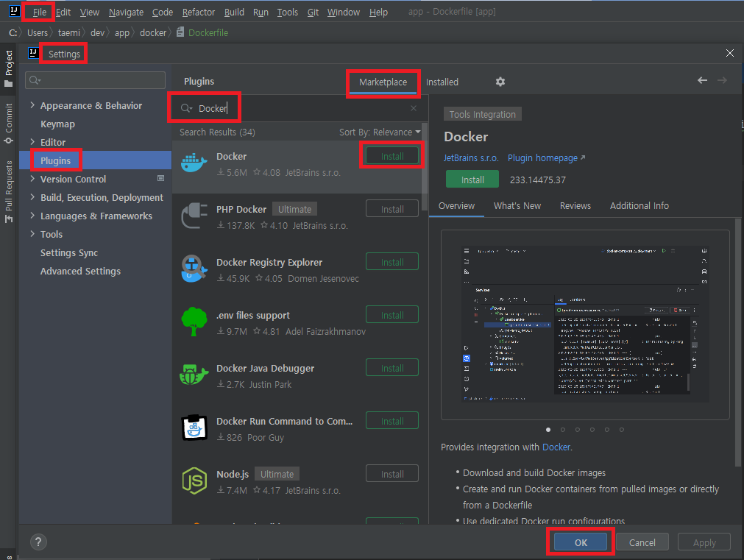Click the settings search field

click(x=96, y=80)
